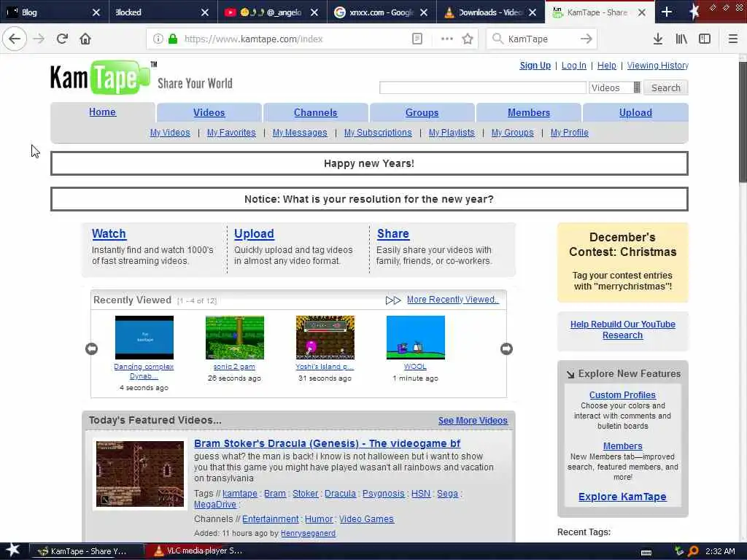
Task: Click the browser KamTape search box
Action: [x=541, y=39]
